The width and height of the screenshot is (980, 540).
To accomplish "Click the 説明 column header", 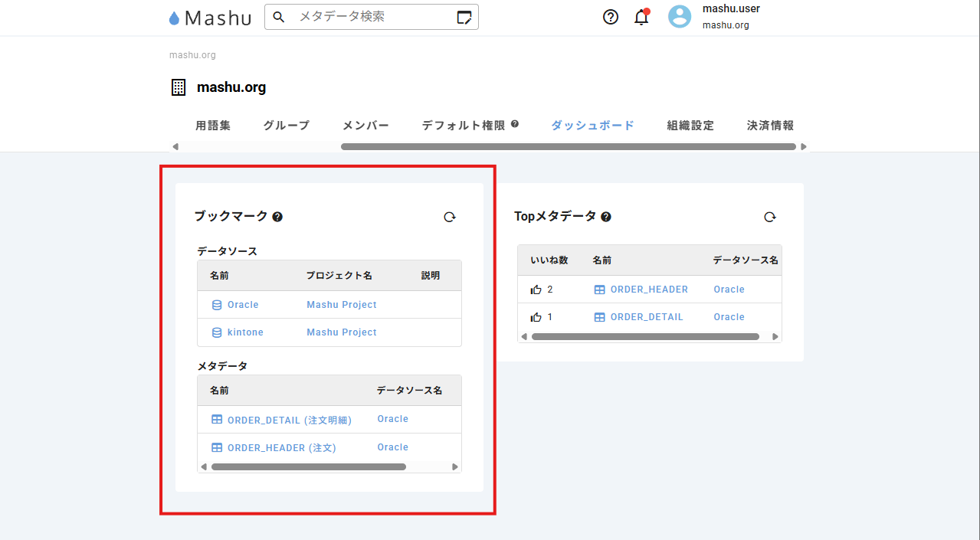I will click(431, 276).
